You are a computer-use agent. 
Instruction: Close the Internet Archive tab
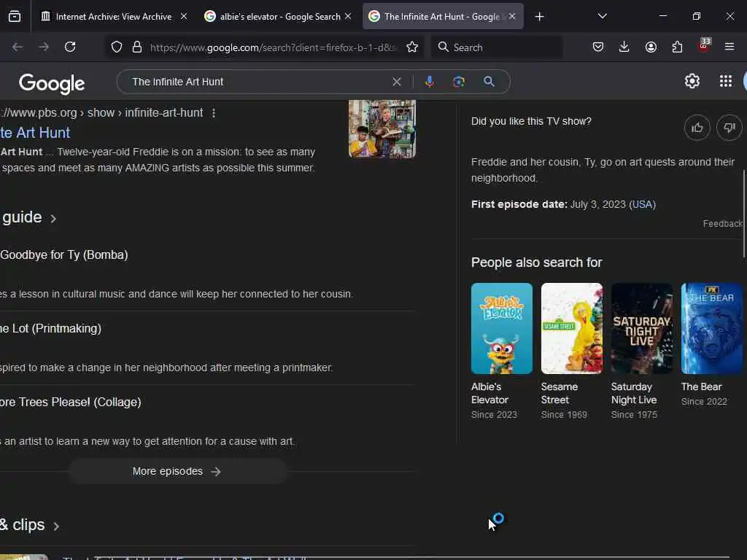tap(184, 16)
